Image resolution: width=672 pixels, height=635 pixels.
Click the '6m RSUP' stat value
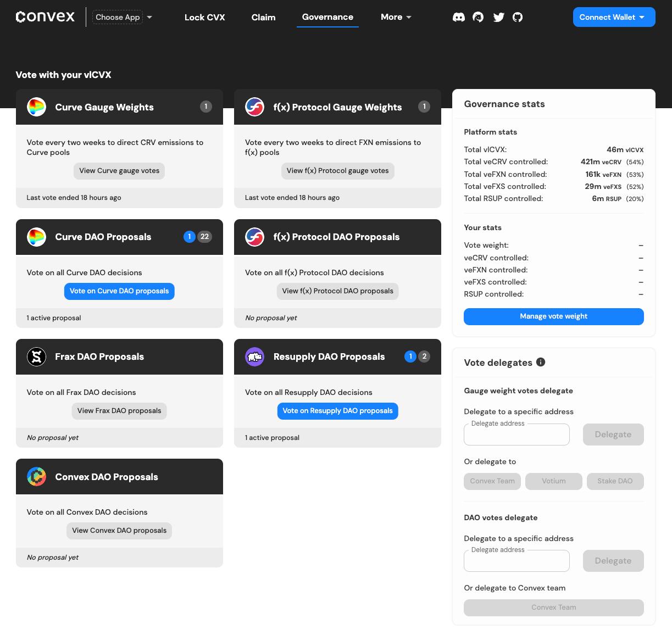pyautogui.click(x=607, y=199)
